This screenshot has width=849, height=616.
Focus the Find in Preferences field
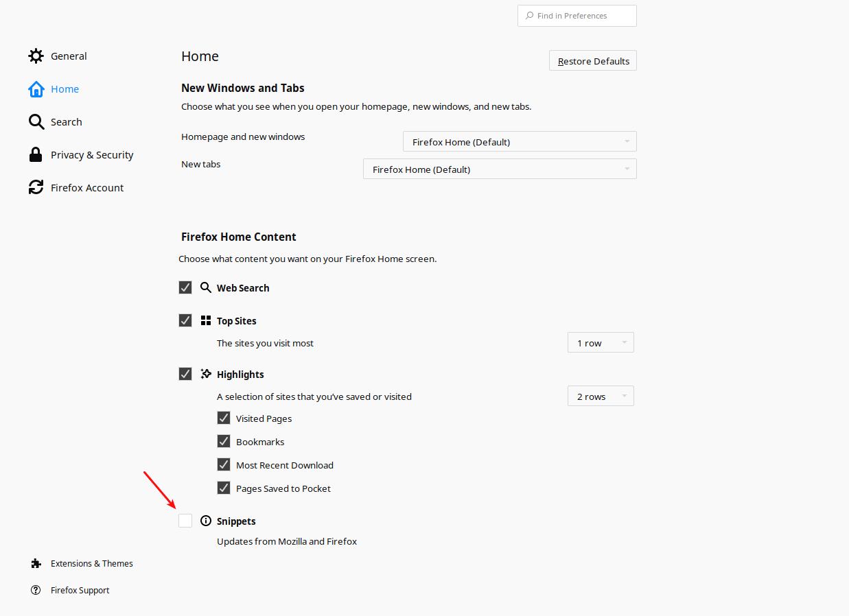point(577,16)
